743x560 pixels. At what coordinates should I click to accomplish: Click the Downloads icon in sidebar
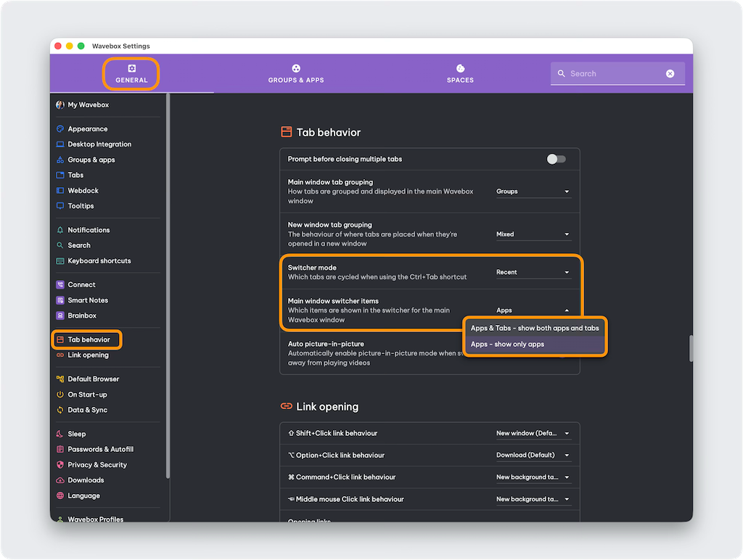pos(60,480)
